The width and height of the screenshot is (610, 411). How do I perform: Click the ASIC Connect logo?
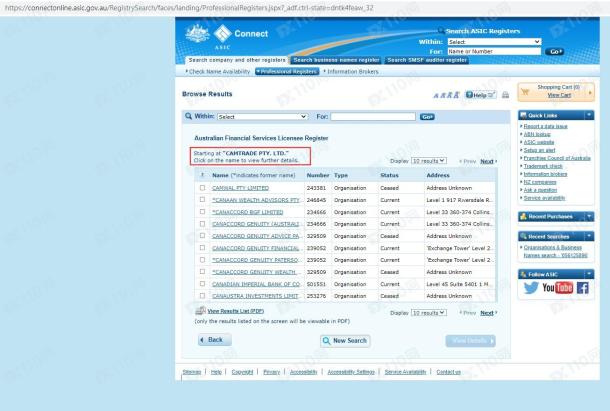(227, 36)
